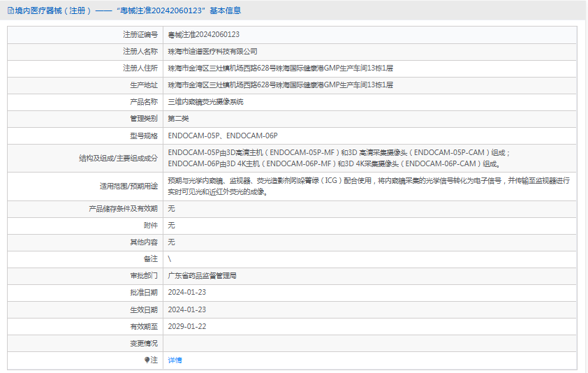The height and width of the screenshot is (373, 588).
Task: Click the 批准日期 label
Action: 144,293
